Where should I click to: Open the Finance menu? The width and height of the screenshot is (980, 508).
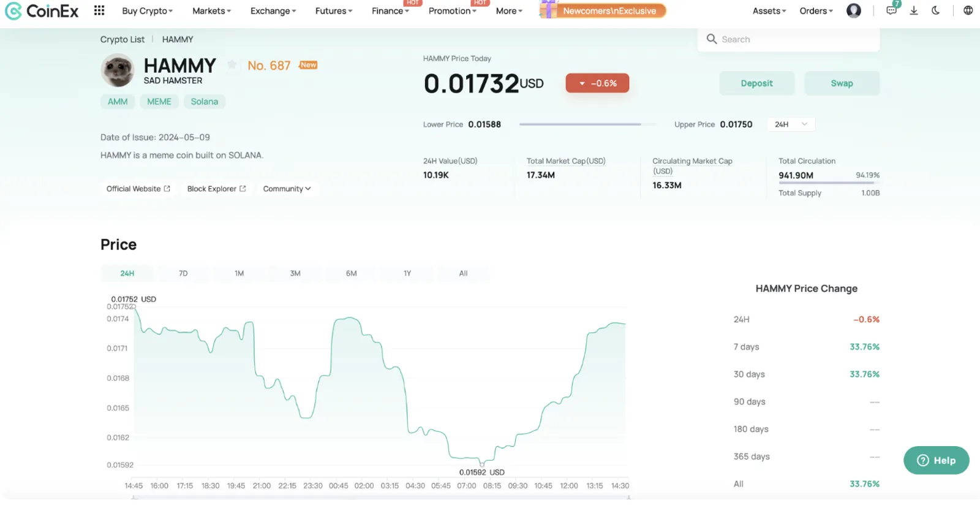point(390,11)
